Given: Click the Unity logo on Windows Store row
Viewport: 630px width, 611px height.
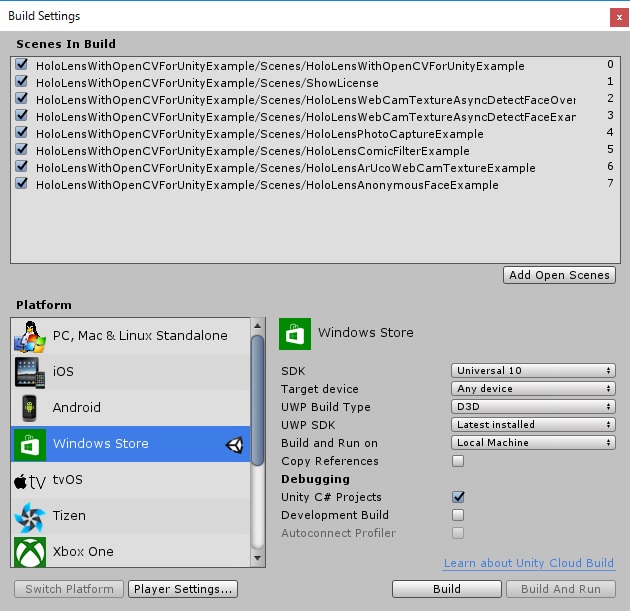Looking at the screenshot, I should tap(234, 445).
